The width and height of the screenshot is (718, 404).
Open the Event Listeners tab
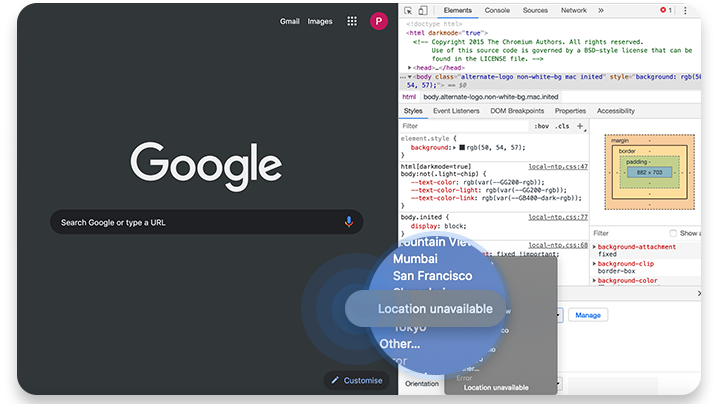456,111
